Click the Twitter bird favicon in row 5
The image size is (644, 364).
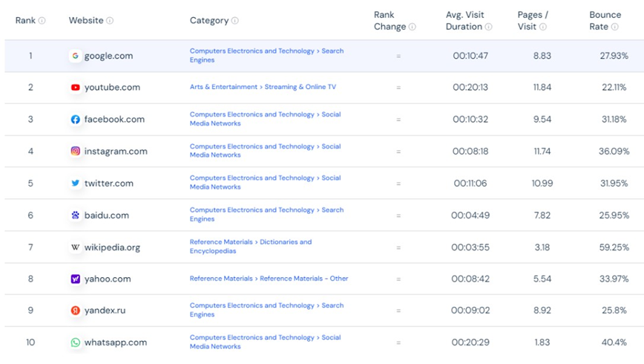(x=75, y=183)
